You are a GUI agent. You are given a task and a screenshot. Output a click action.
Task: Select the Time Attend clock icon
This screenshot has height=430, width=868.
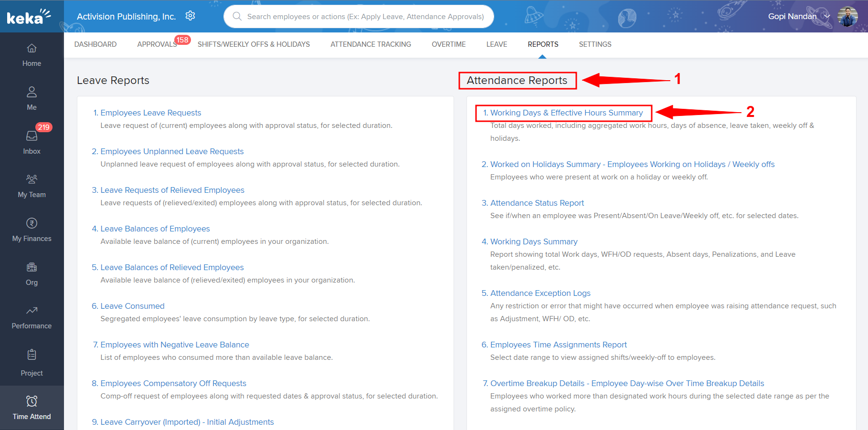pos(32,401)
